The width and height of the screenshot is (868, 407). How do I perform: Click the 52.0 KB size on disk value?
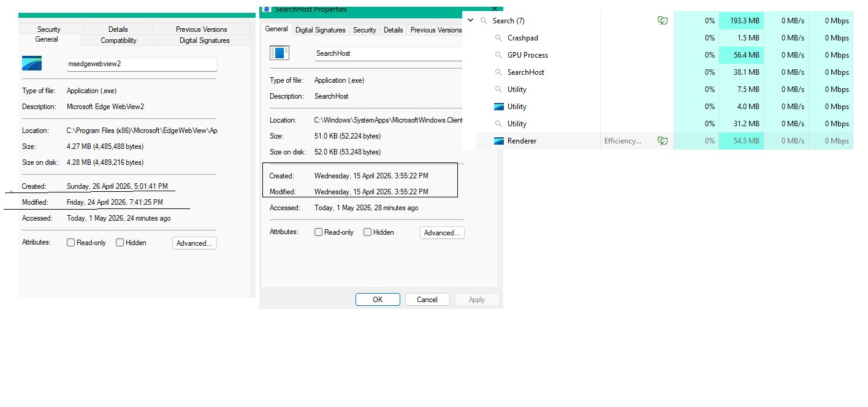(348, 152)
